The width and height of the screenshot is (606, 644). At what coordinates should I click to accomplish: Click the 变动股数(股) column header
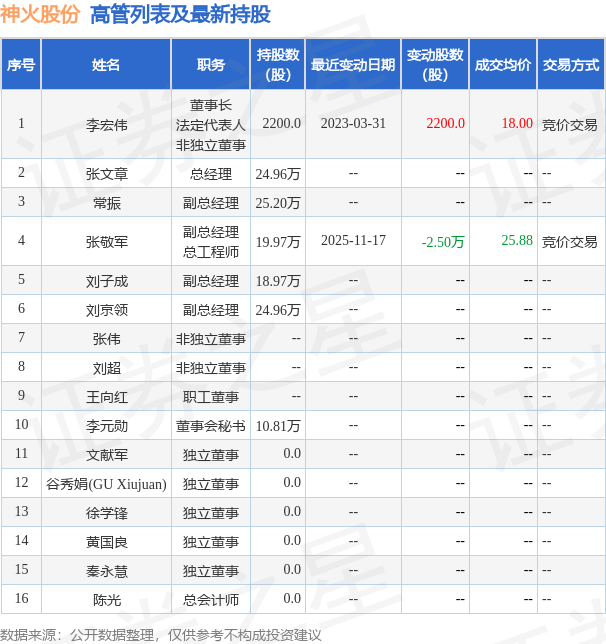435,64
